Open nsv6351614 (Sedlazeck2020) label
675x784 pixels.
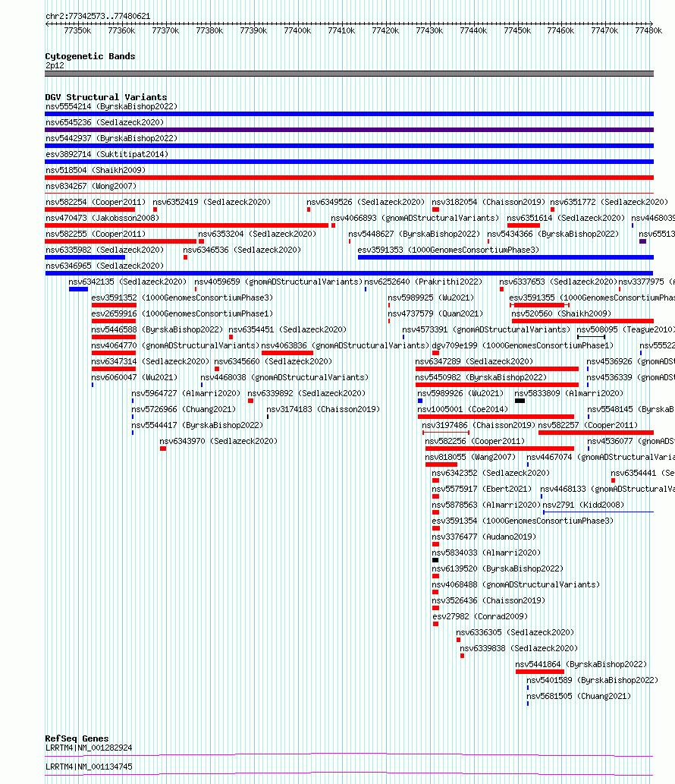[566, 219]
